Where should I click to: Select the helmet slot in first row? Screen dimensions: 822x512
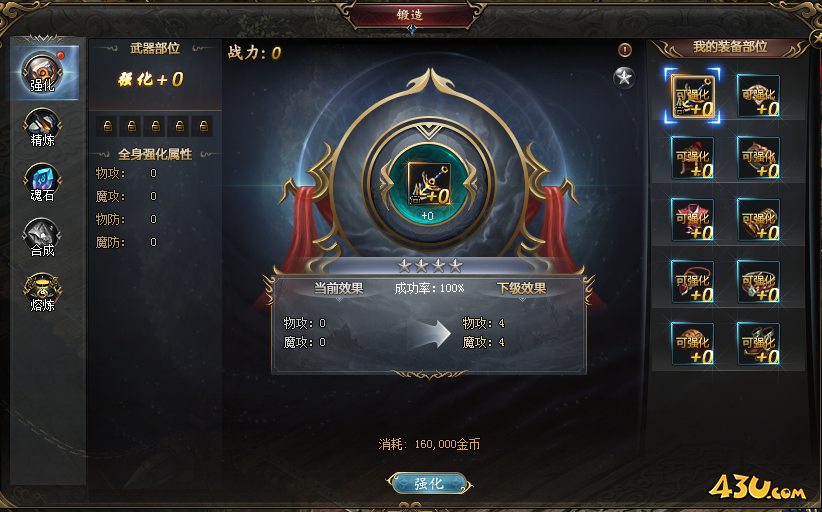[x=758, y=96]
